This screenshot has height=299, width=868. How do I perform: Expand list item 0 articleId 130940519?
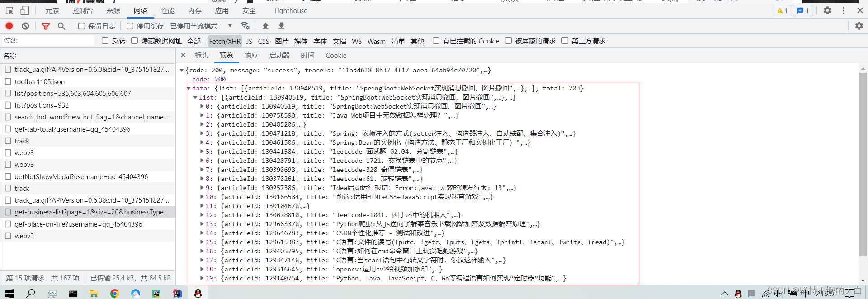pos(202,106)
